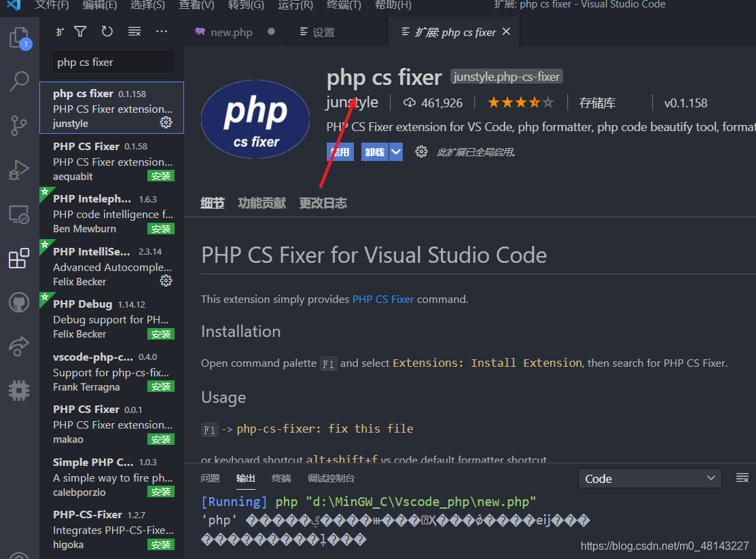The image size is (756, 559).
Task: Click the junstyle publisher name
Action: coord(352,103)
